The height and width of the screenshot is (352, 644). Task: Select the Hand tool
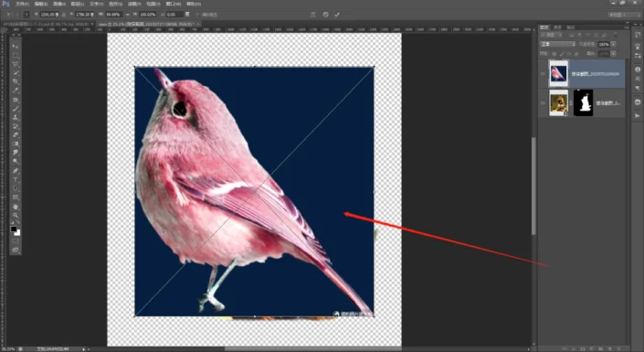(x=16, y=207)
